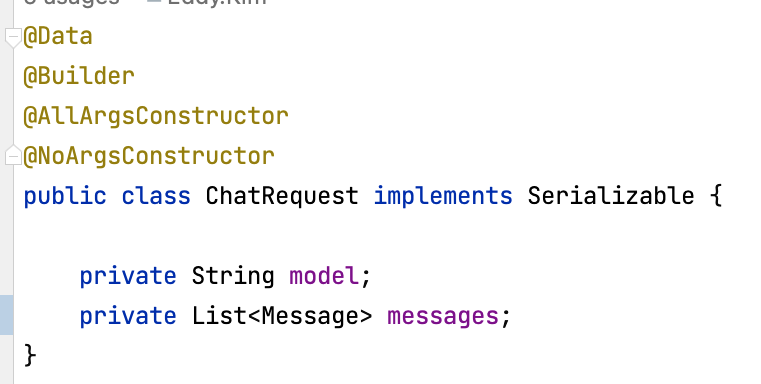This screenshot has width=761, height=384.
Task: Click the author avatar icon before Eddy.Kim
Action: click(x=153, y=2)
